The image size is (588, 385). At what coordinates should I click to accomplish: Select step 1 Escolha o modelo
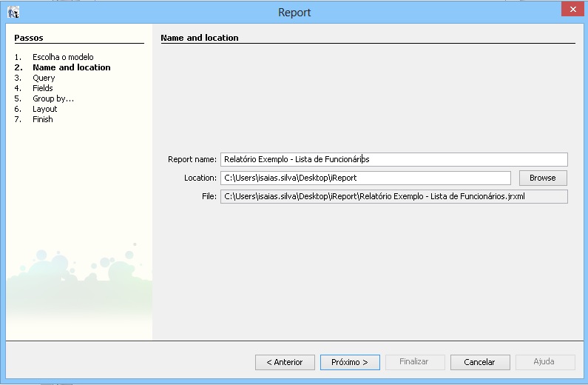coord(63,57)
